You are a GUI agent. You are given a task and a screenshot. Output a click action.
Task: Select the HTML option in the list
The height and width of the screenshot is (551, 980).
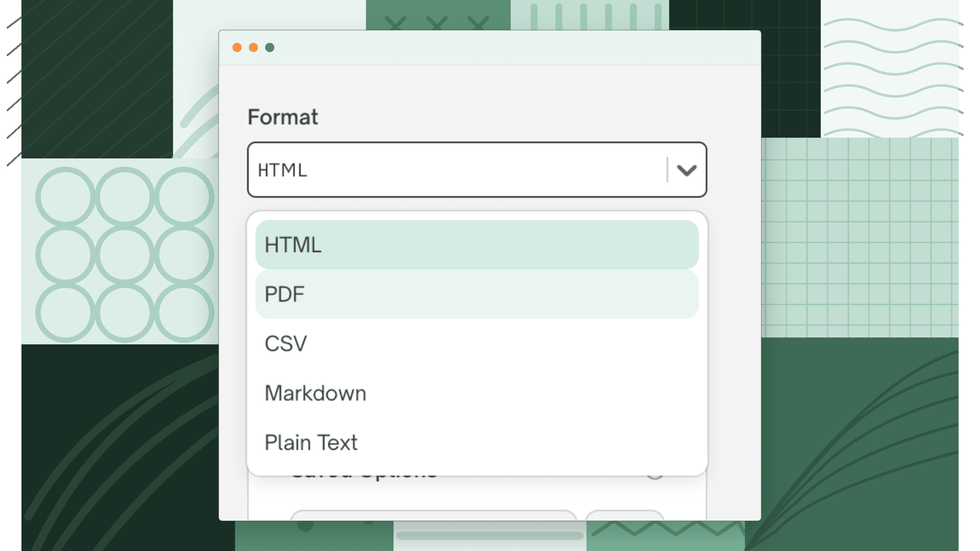coord(477,245)
